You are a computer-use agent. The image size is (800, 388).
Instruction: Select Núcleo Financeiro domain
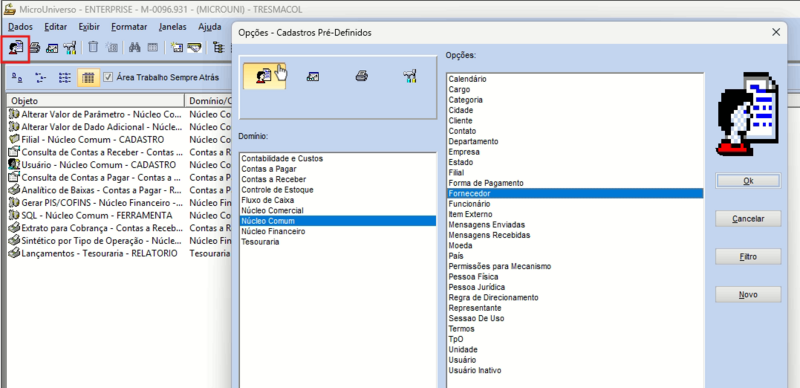338,231
